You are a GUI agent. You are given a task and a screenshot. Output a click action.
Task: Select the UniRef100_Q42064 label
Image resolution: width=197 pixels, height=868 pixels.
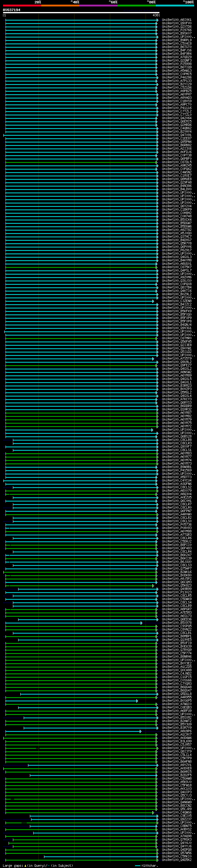(x=176, y=118)
